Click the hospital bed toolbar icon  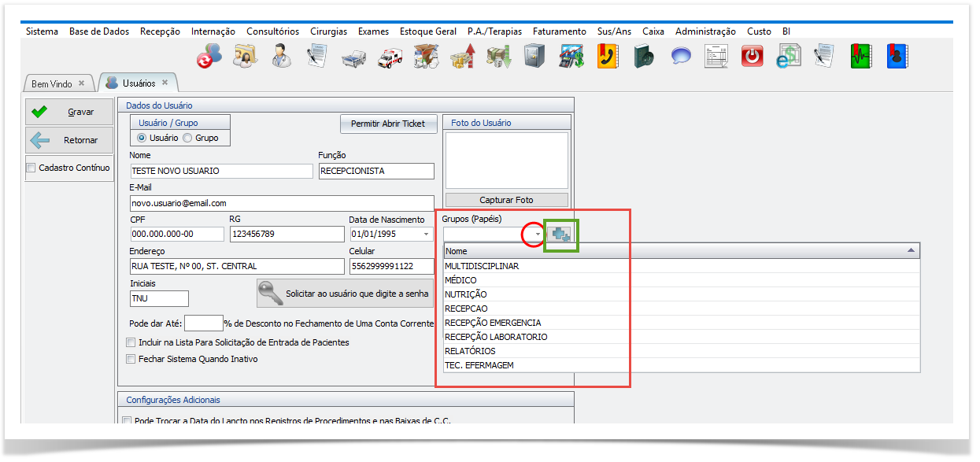tap(353, 57)
